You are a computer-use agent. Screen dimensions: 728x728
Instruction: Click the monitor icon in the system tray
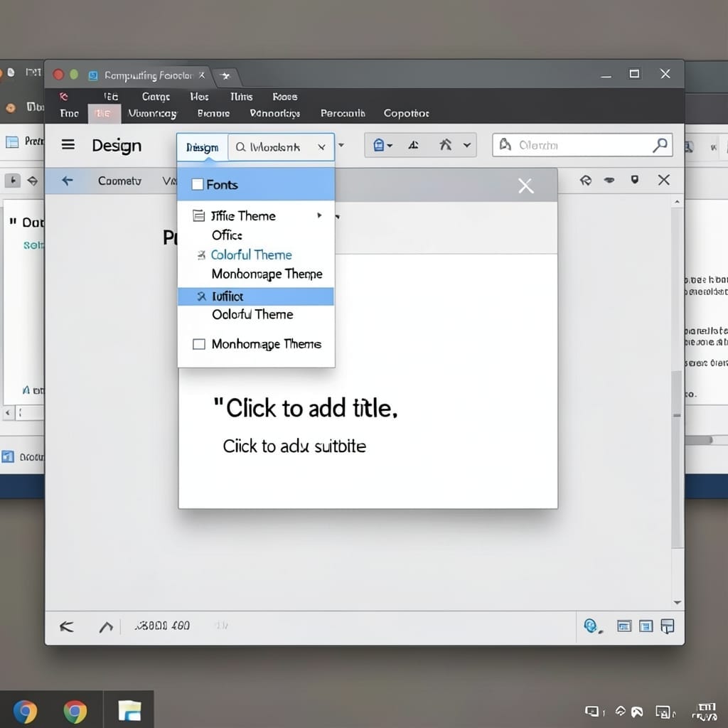pos(592,711)
